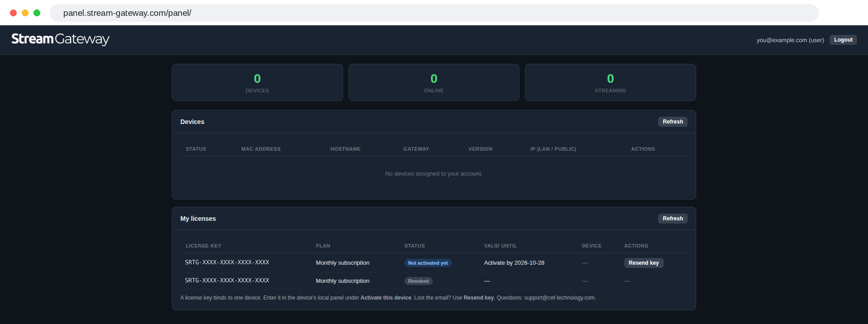The image size is (868, 324).
Task: Select the Online count card
Action: point(434,82)
